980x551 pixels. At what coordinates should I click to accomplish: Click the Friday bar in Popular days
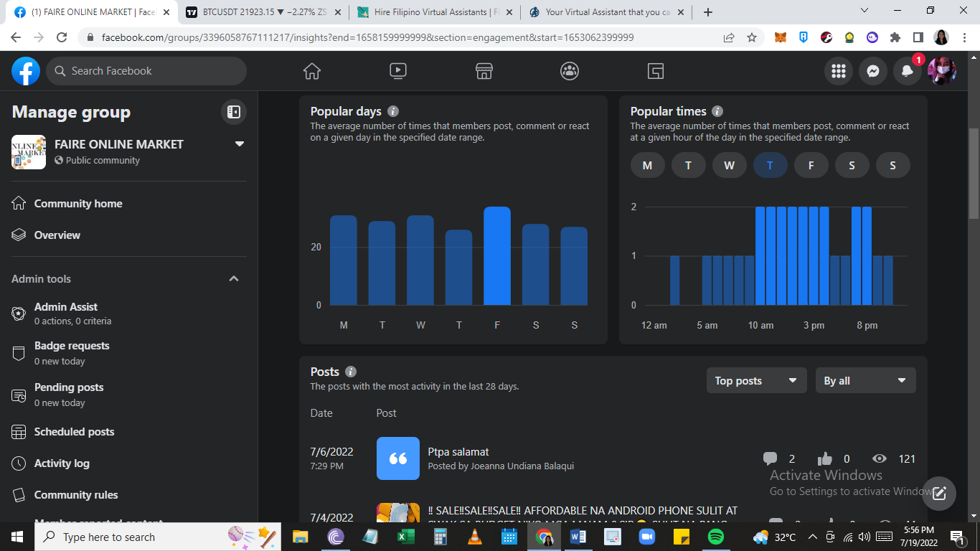[497, 256]
